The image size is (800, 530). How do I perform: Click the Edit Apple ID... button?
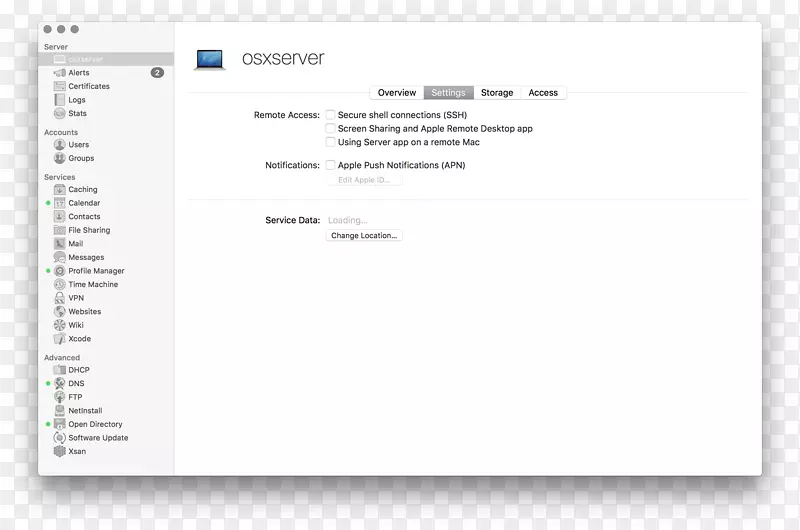[364, 180]
